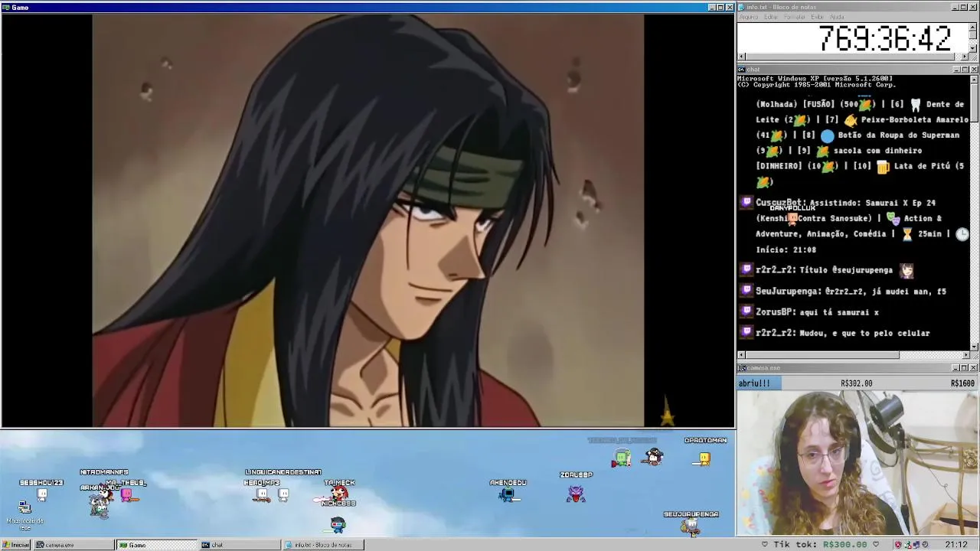Open the Exibir menu in Bloco de notas
The image size is (980, 551).
(818, 17)
